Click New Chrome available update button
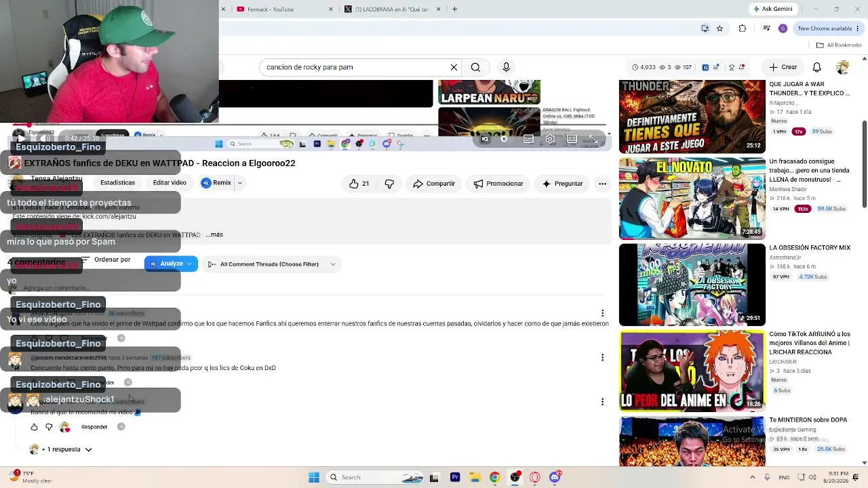Image resolution: width=868 pixels, height=488 pixels. 829,28
